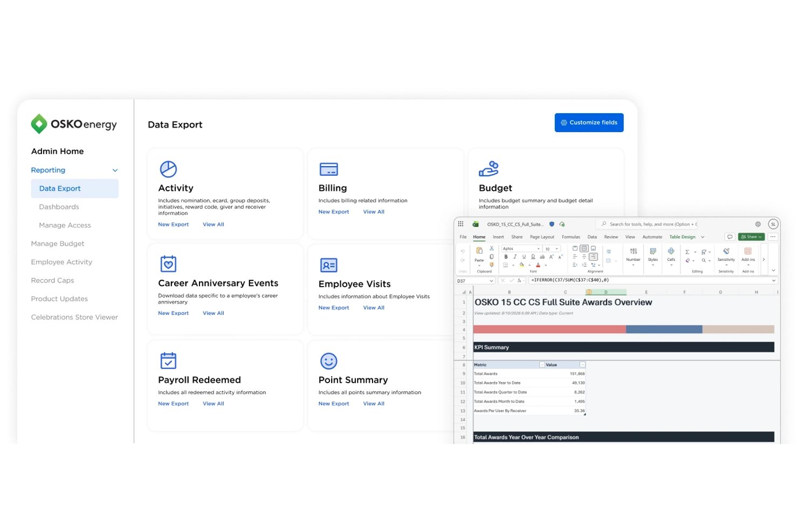The image size is (798, 532).
Task: Click the SL account avatar in Excel
Action: [x=773, y=224]
